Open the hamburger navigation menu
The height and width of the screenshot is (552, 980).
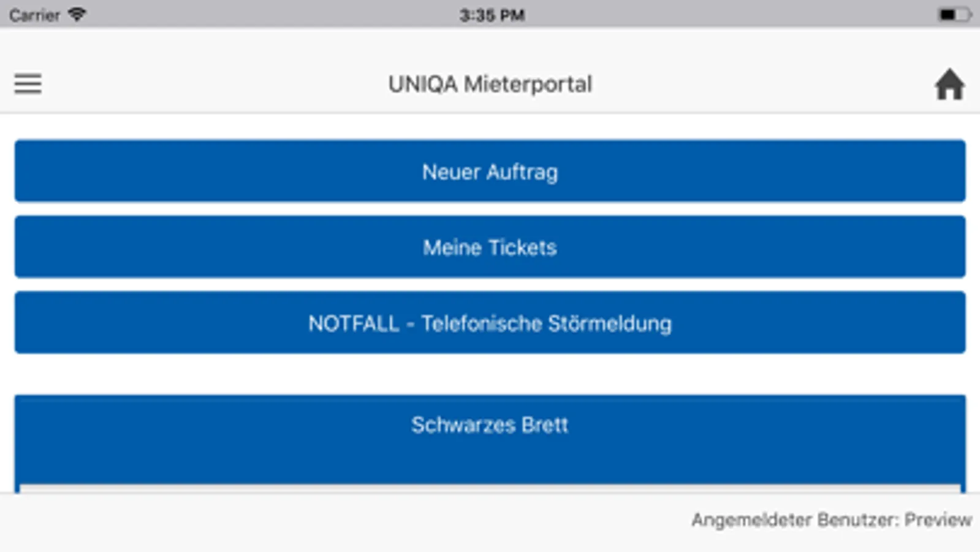28,84
